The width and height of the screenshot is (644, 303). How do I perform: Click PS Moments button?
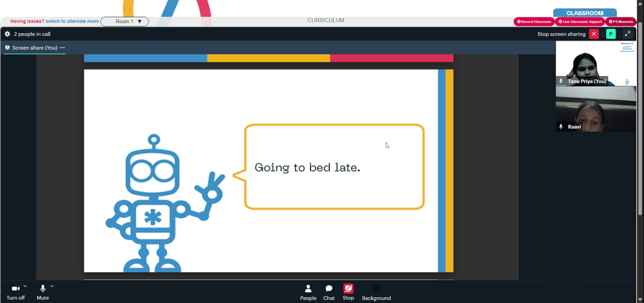point(621,22)
